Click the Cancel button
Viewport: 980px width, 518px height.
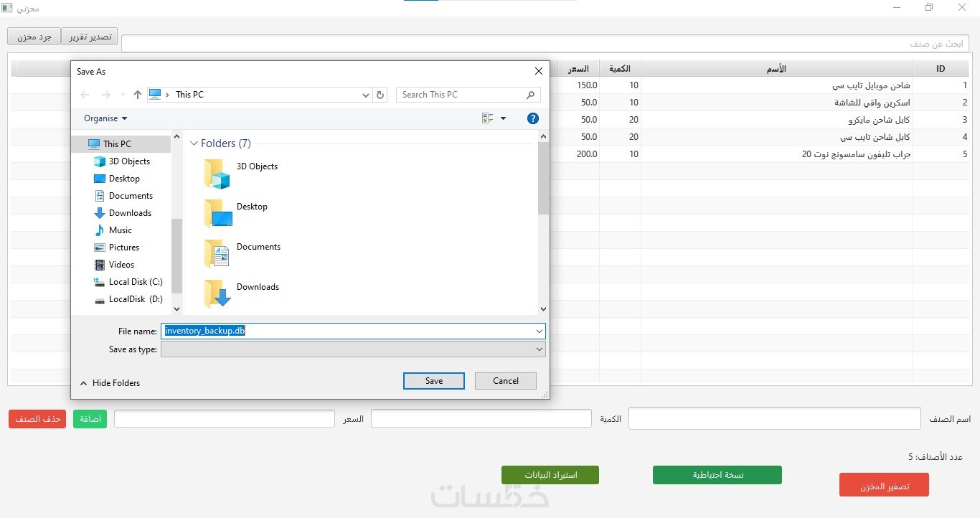(506, 381)
